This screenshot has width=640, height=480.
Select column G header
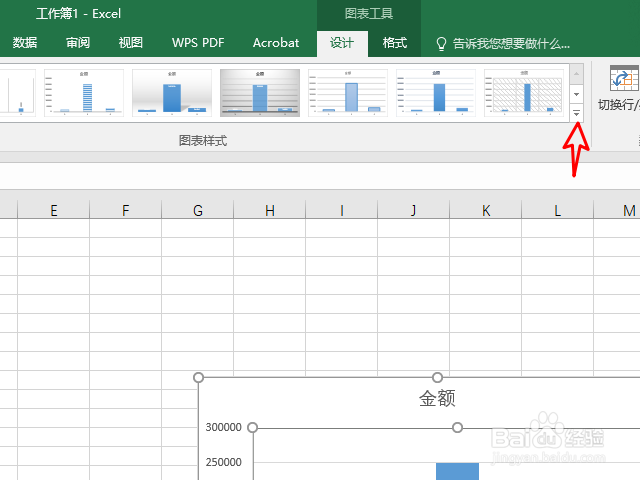[x=198, y=210]
